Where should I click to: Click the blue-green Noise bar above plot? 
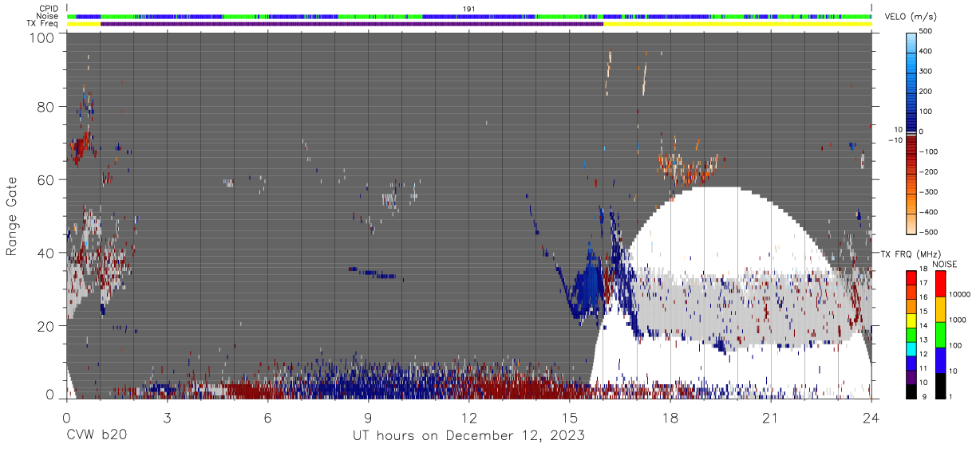[x=469, y=16]
